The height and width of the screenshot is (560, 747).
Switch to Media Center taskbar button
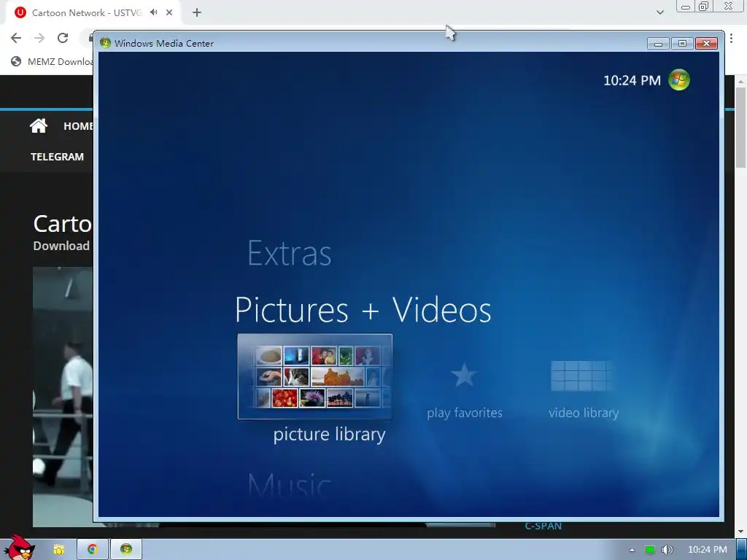125,550
